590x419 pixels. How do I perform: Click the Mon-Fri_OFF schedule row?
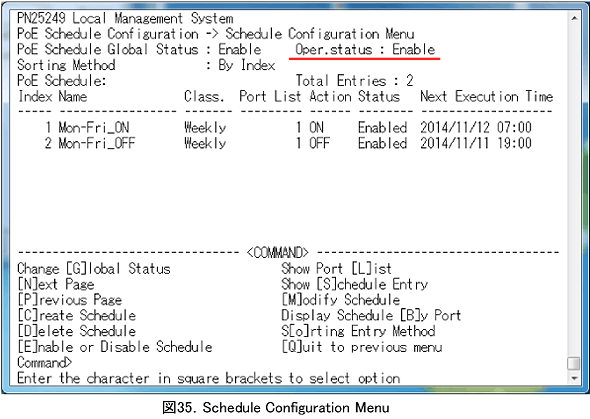point(275,143)
